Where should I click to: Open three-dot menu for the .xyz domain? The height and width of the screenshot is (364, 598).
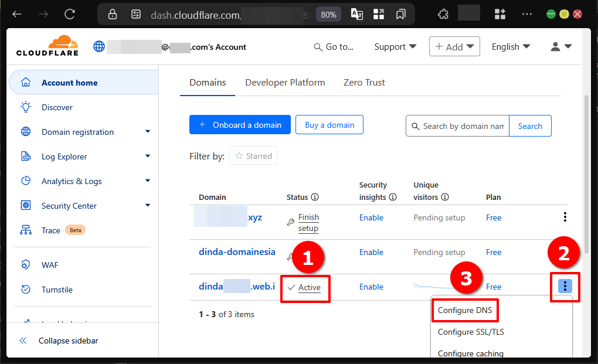[565, 217]
